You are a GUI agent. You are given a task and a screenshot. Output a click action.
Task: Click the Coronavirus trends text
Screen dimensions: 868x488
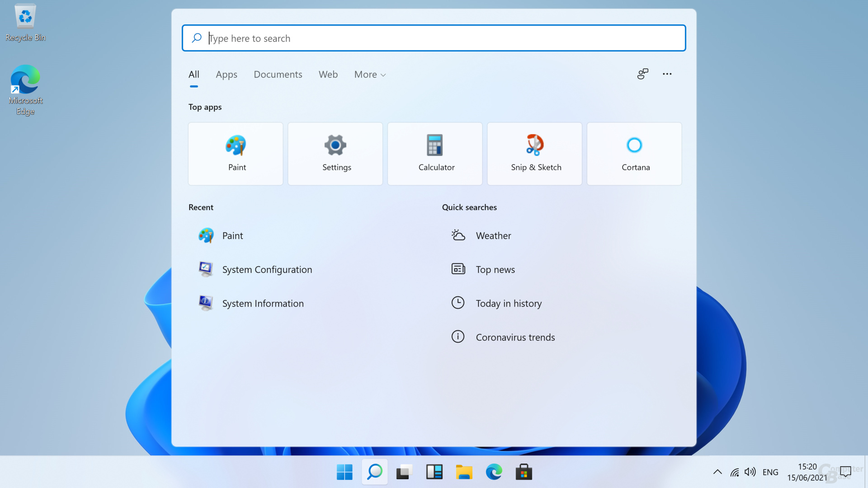tap(515, 338)
